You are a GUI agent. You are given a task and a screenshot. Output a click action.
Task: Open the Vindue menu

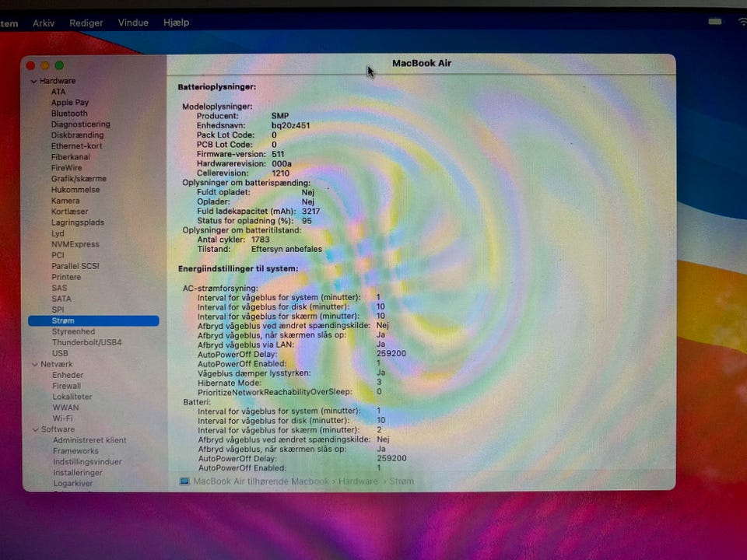click(x=133, y=23)
